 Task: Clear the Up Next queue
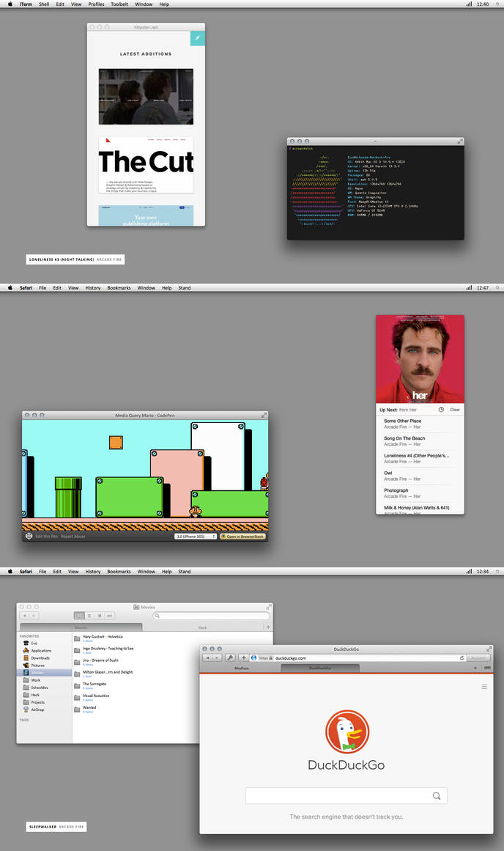tap(455, 410)
